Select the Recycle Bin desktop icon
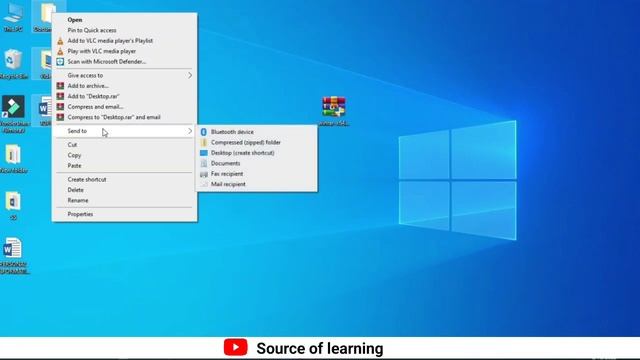Image resolution: width=640 pixels, height=360 pixels. pos(13,64)
